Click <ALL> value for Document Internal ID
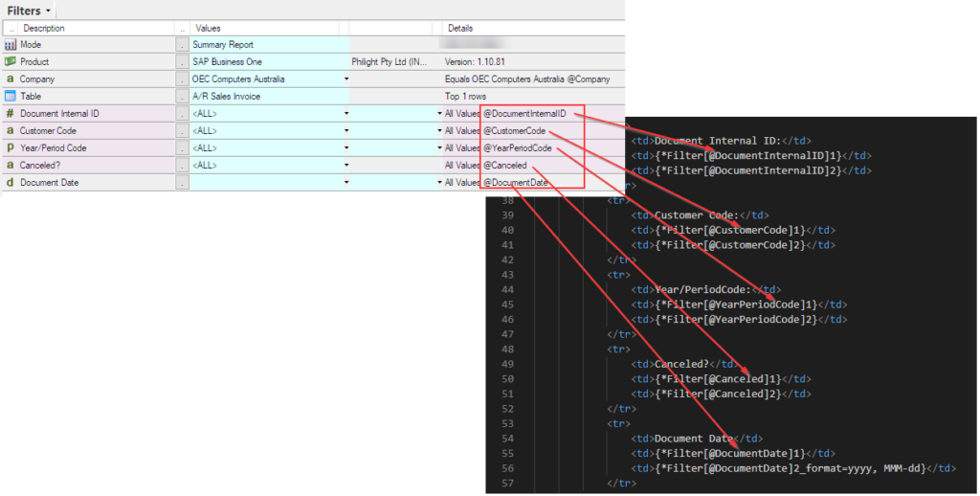Screen dimensions: 980x496 205,113
